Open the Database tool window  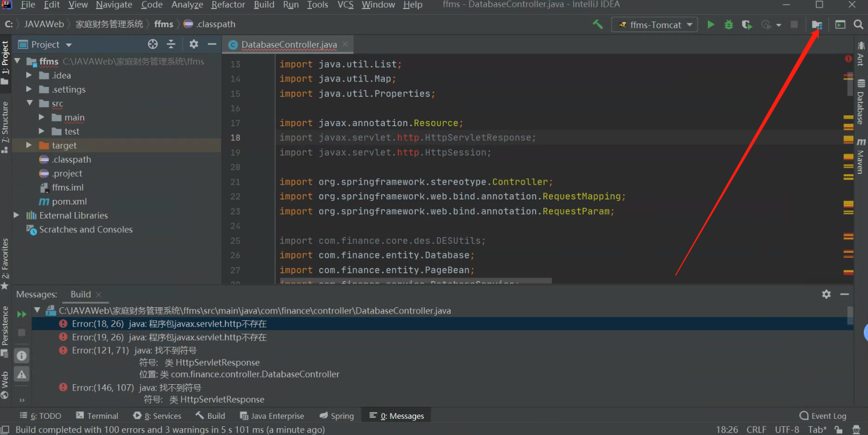tap(861, 102)
